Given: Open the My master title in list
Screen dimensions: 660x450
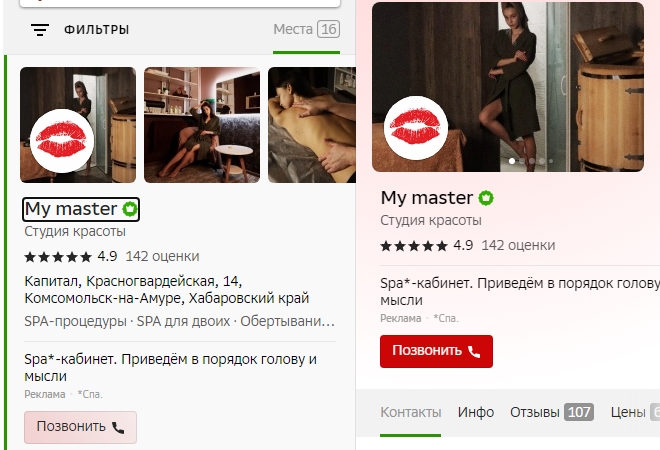Looking at the screenshot, I should 71,210.
